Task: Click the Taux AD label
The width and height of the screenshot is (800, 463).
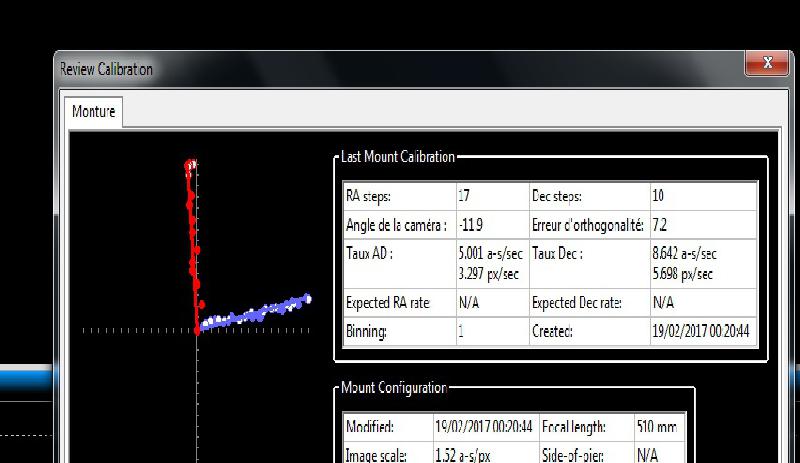Action: tap(369, 253)
